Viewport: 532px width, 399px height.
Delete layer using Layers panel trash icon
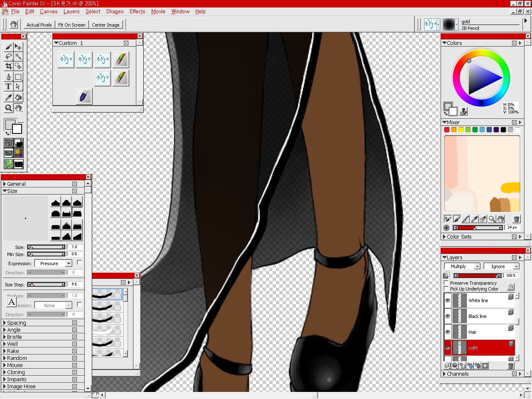[x=511, y=366]
